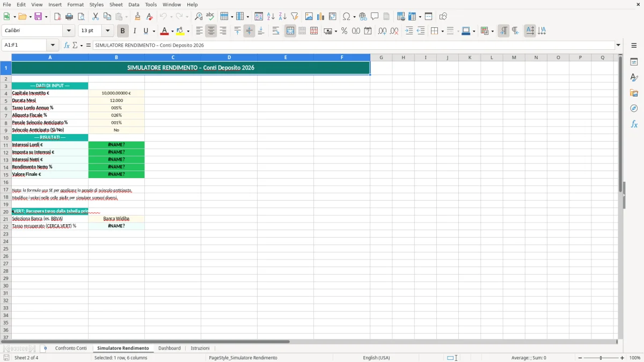Viewport: 644px width, 362px height.
Task: Increase the cell indent
Action: click(x=409, y=31)
